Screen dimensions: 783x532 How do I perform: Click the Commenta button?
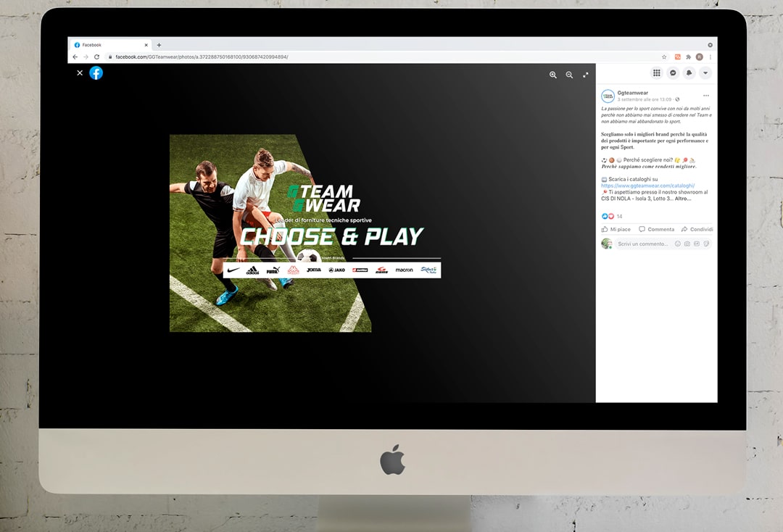point(656,229)
